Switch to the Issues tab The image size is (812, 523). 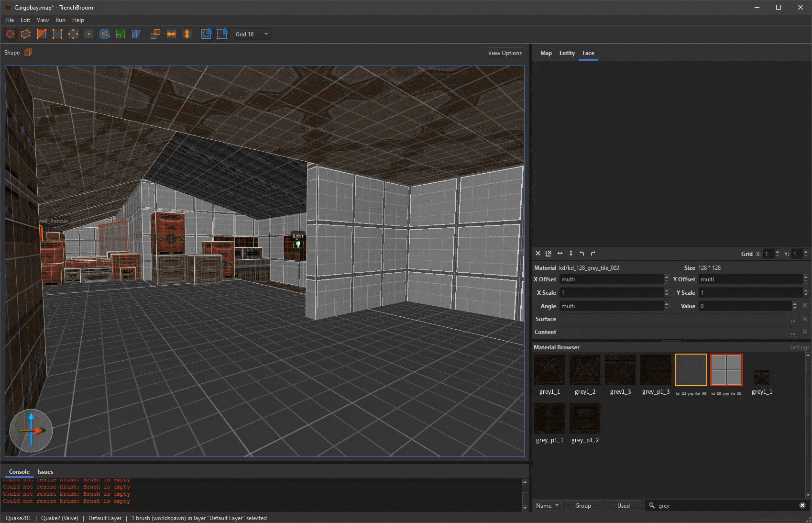tap(45, 472)
